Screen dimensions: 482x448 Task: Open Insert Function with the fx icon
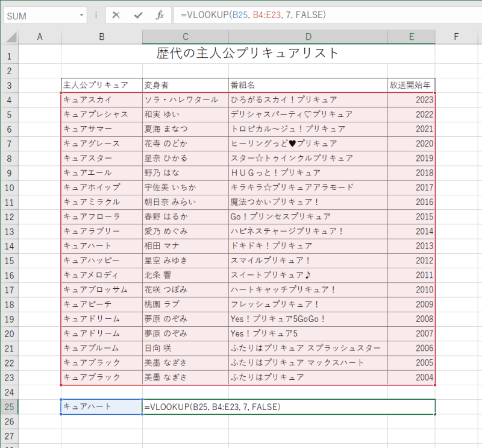pos(160,15)
